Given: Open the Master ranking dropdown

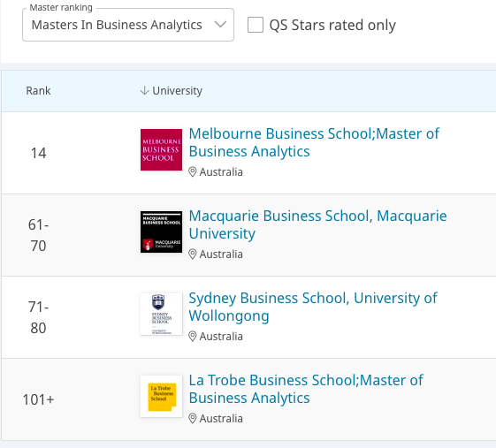Looking at the screenshot, I should tap(128, 25).
